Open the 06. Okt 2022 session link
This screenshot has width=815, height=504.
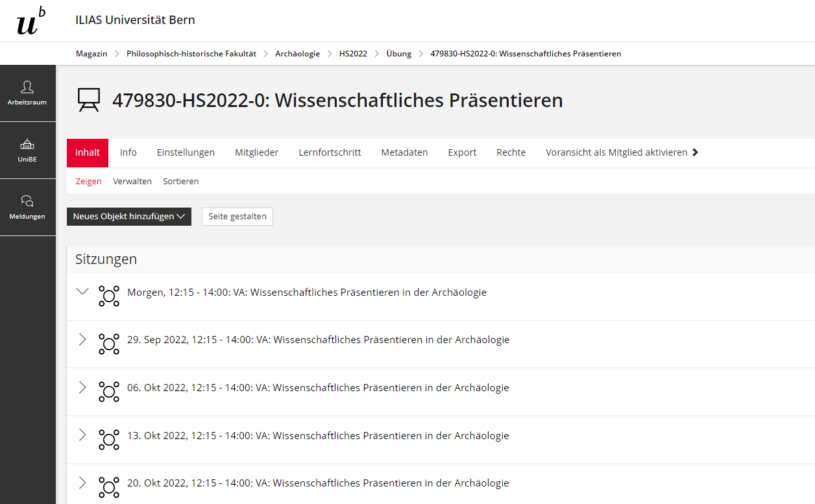(x=318, y=388)
